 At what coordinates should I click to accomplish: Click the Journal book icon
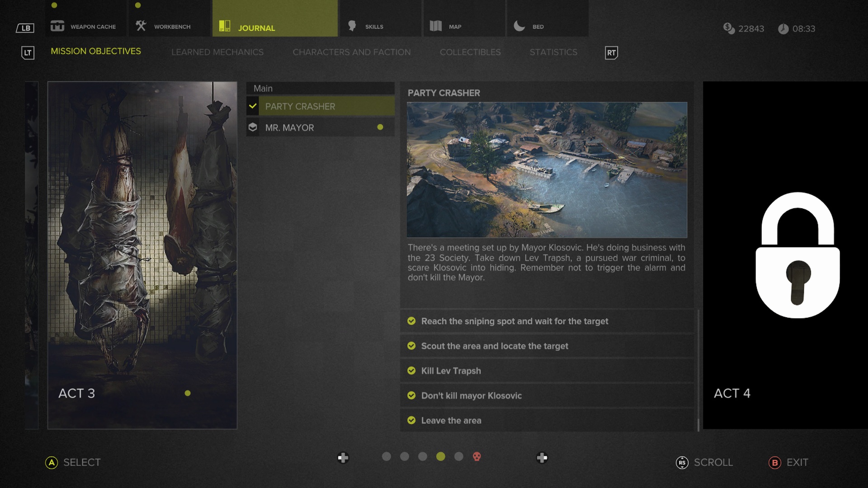coord(225,26)
